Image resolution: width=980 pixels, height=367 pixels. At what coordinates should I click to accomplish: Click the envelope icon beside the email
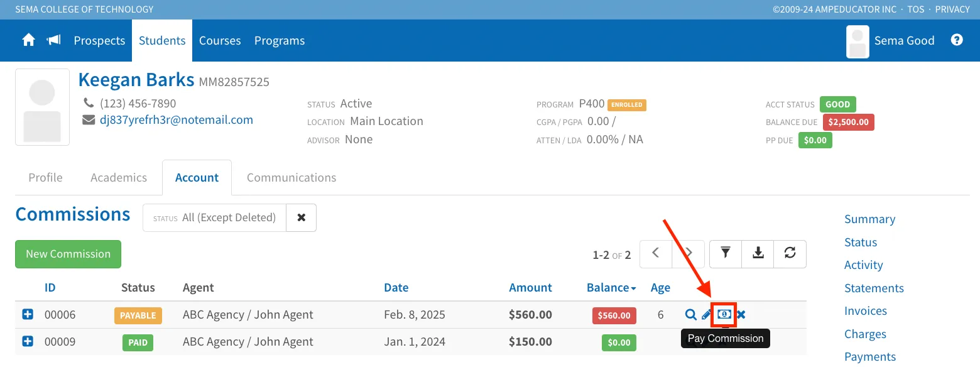tap(89, 120)
